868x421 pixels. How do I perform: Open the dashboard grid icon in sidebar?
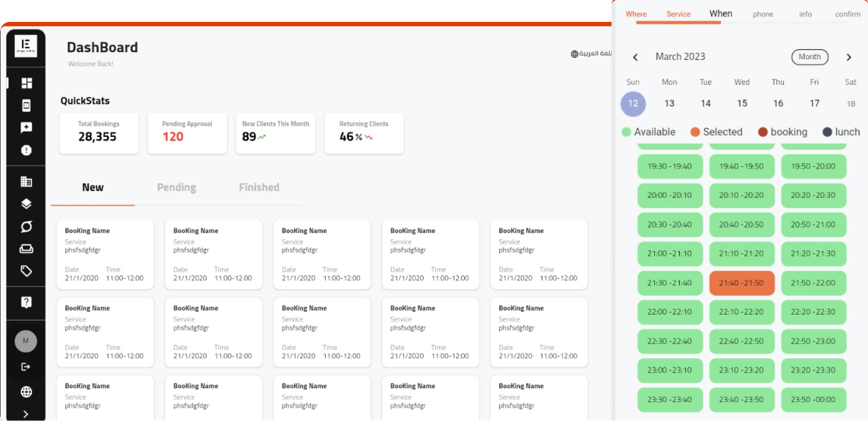pos(26,83)
